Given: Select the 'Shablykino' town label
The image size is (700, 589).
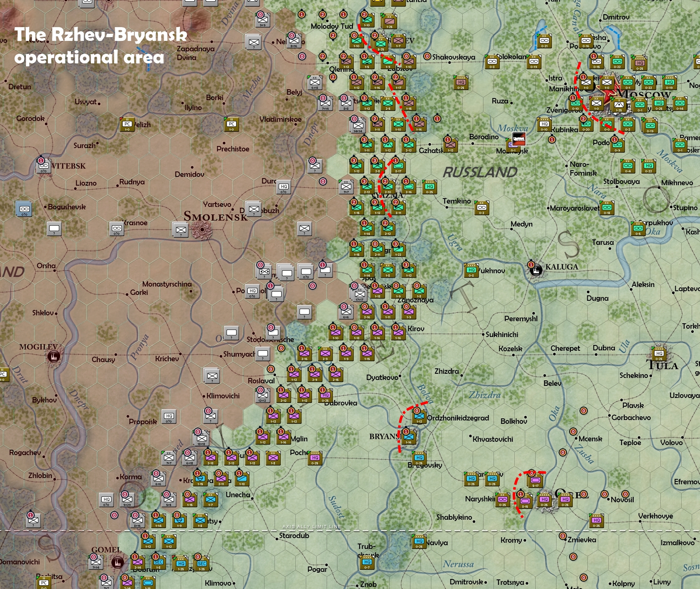Looking at the screenshot, I should [454, 517].
